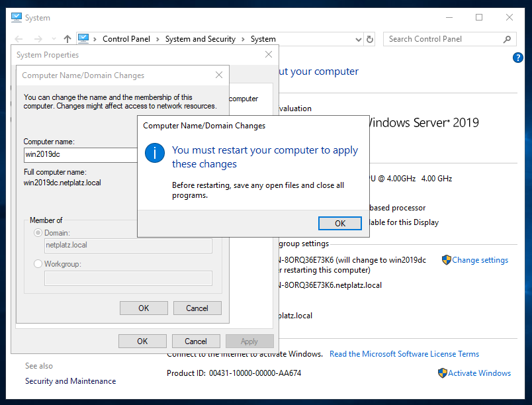
Task: Click the 'See also' heading text
Action: 38,366
